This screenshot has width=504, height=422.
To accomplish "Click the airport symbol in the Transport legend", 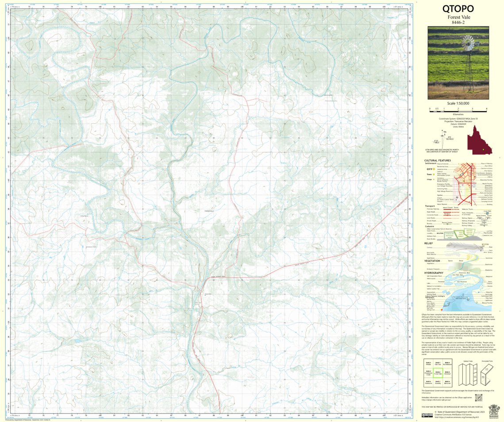I will click(457, 197).
